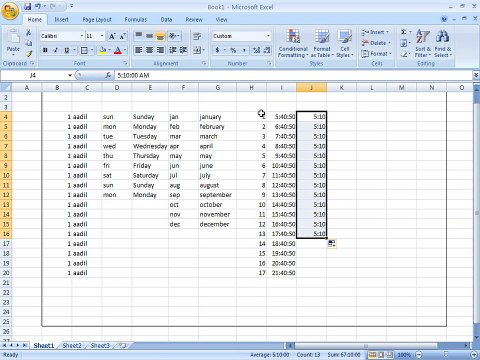
Task: Open the Data ribbon tab
Action: pos(166,20)
